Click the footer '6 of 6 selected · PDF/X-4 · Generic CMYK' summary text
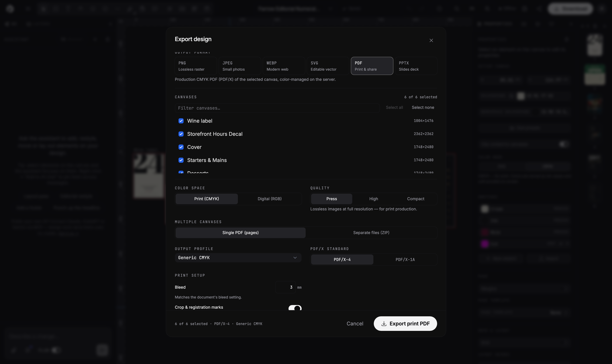612x364 pixels. (x=218, y=324)
